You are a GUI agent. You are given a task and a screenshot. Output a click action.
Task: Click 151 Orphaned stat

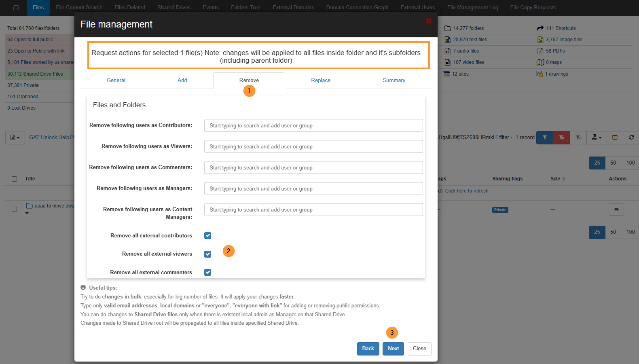click(23, 97)
